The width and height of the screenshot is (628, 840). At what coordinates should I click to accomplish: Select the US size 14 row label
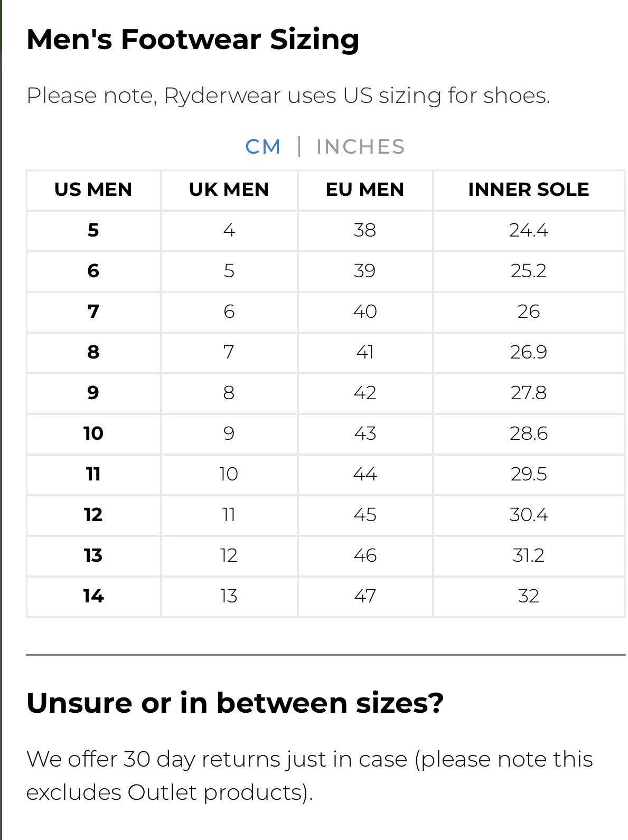(x=93, y=596)
